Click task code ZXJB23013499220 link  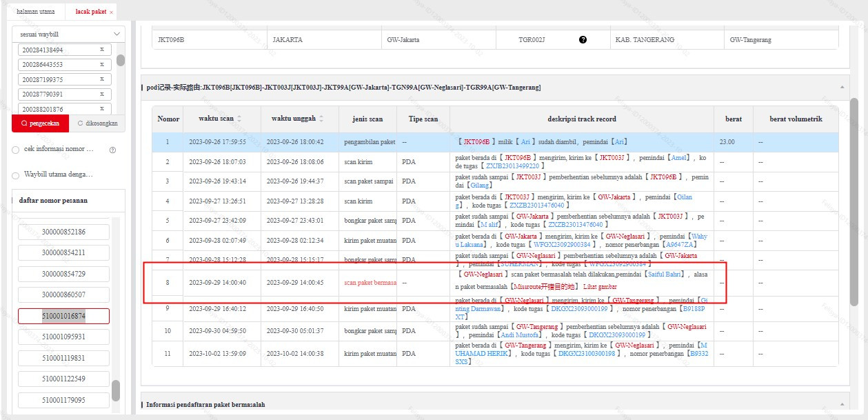(514, 166)
